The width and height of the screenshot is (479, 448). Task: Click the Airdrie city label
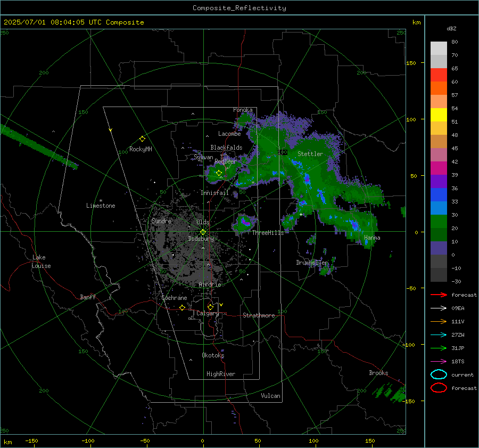(x=210, y=284)
